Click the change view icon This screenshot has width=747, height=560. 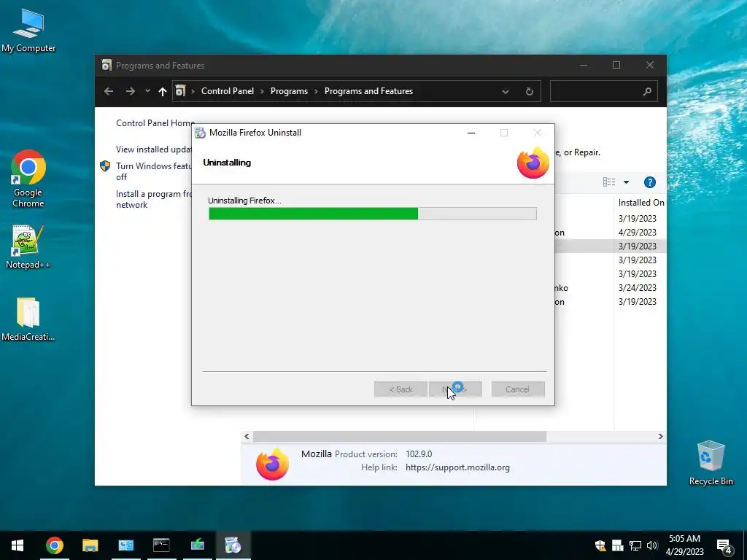[609, 182]
